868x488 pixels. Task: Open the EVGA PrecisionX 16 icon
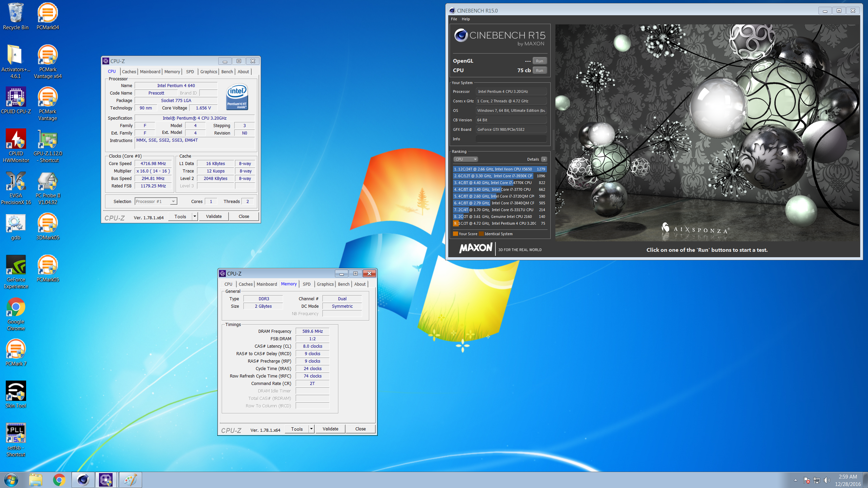pyautogui.click(x=16, y=188)
